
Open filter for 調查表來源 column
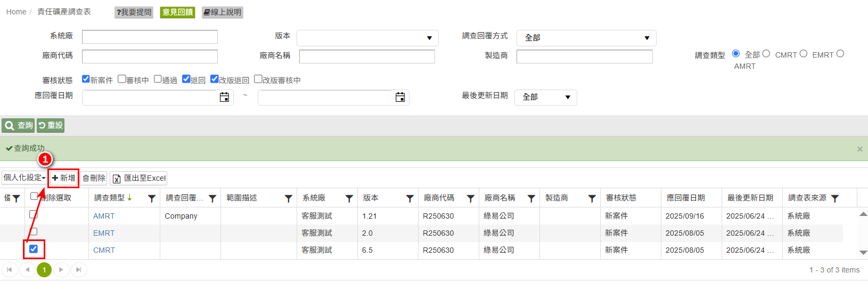tap(834, 198)
